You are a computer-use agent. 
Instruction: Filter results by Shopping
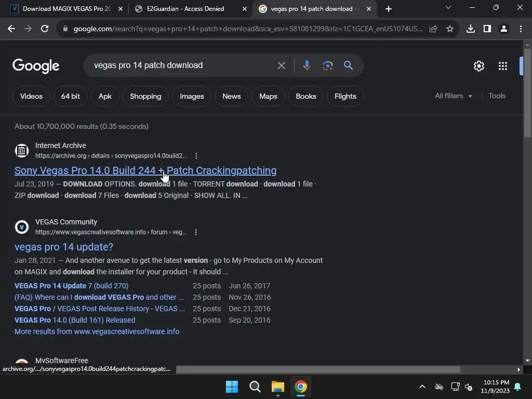pyautogui.click(x=145, y=96)
